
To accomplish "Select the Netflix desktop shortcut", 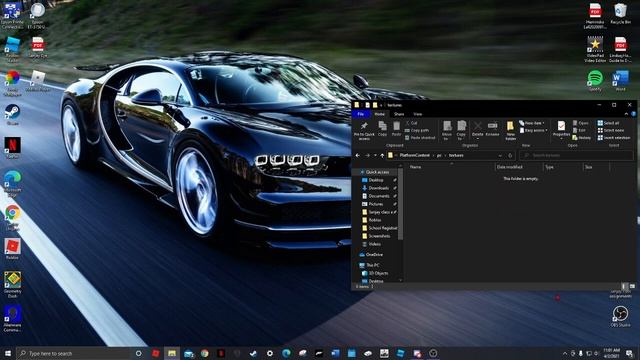I will coord(12,148).
